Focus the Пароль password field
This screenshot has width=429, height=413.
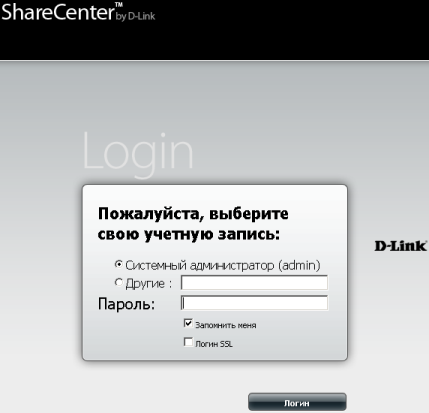[254, 303]
